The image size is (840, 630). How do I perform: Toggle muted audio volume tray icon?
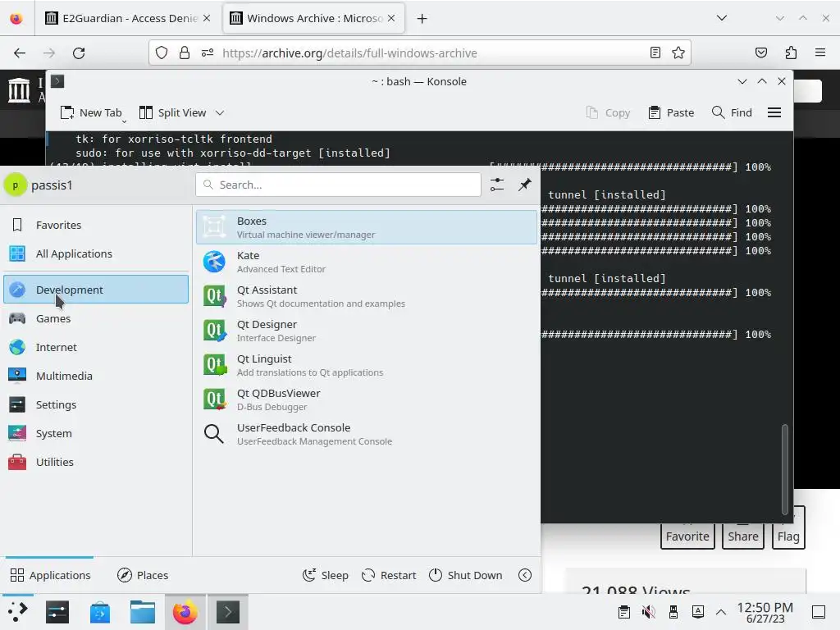pos(649,612)
